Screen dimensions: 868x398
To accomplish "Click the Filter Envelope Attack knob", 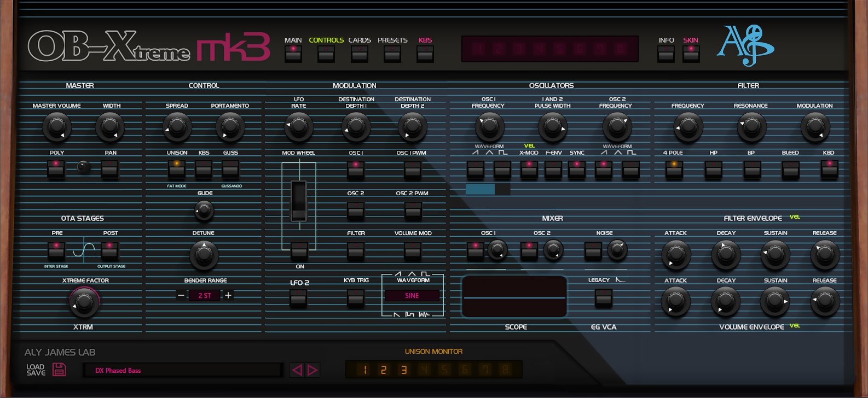I will 676,255.
